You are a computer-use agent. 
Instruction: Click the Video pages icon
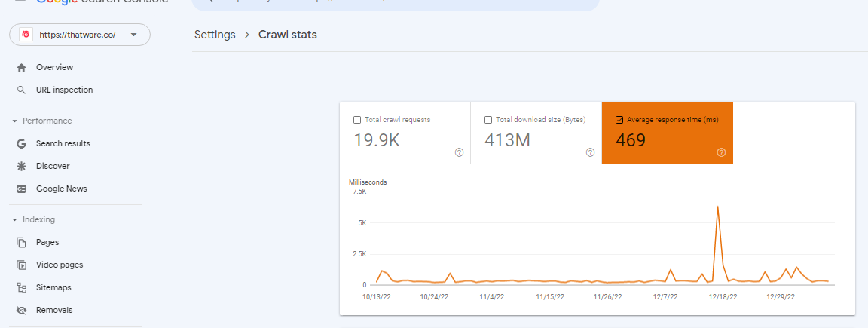tap(22, 265)
